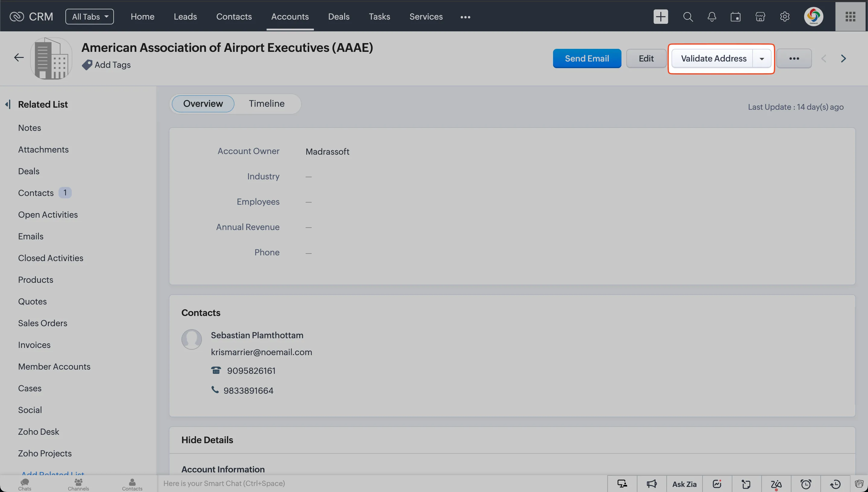
Task: Open Sales Orders in the related list
Action: tap(42, 323)
